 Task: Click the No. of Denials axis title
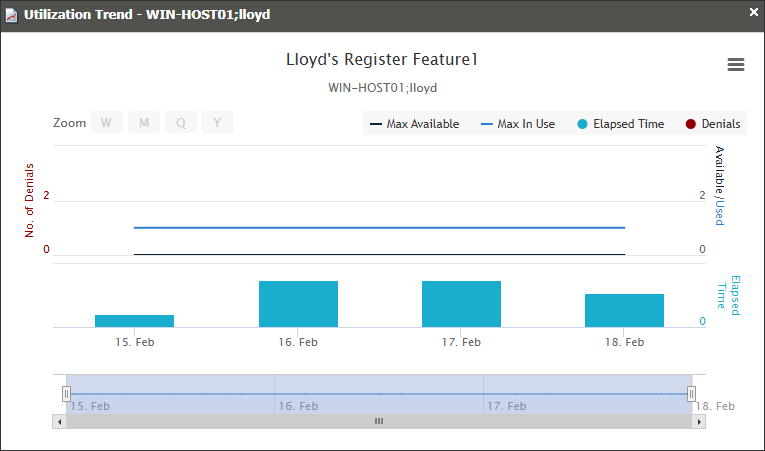(30, 201)
